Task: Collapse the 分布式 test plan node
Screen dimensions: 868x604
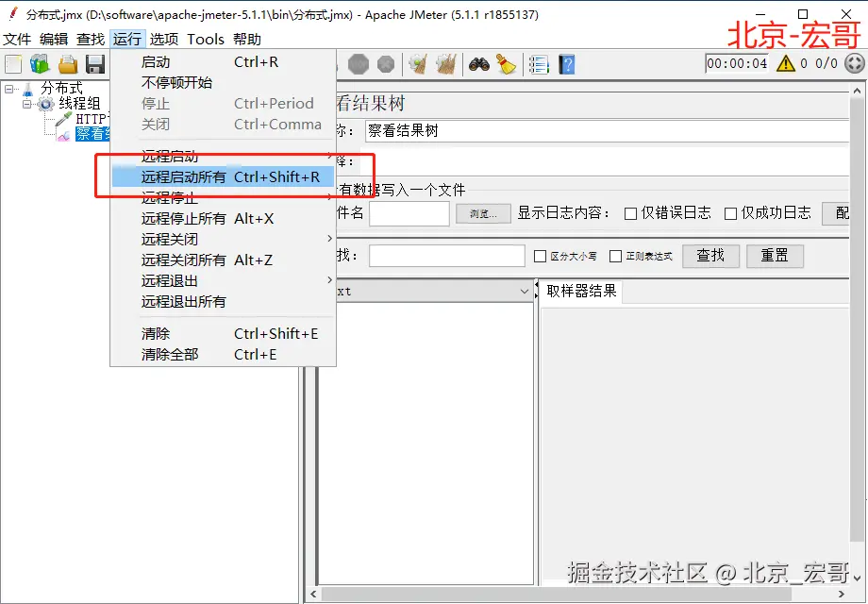Action: coord(9,89)
